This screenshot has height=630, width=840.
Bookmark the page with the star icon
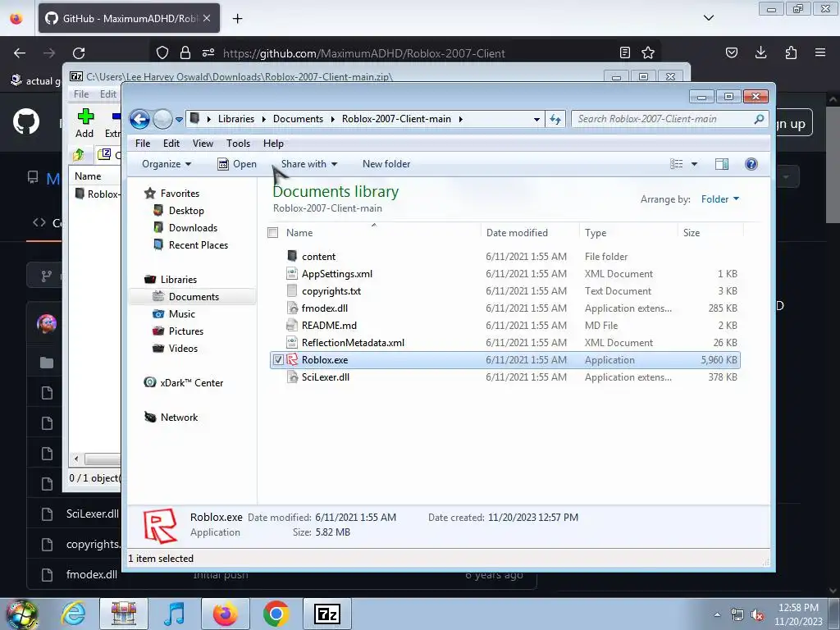tap(648, 52)
